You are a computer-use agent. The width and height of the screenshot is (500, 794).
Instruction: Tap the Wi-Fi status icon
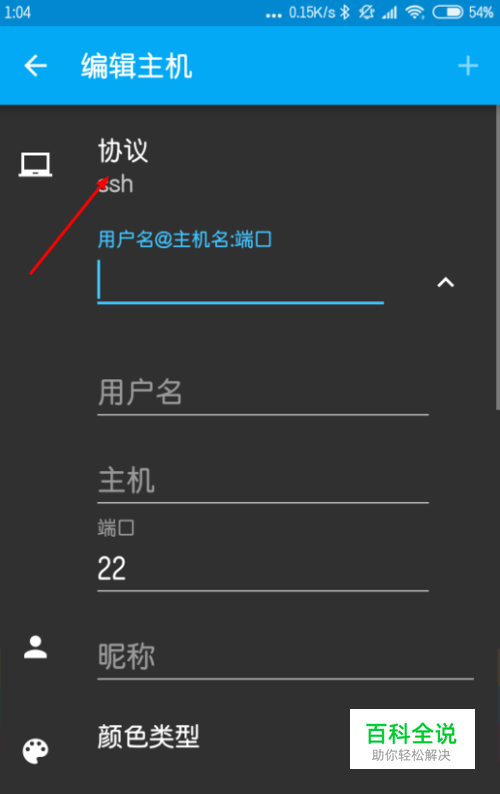(x=415, y=12)
